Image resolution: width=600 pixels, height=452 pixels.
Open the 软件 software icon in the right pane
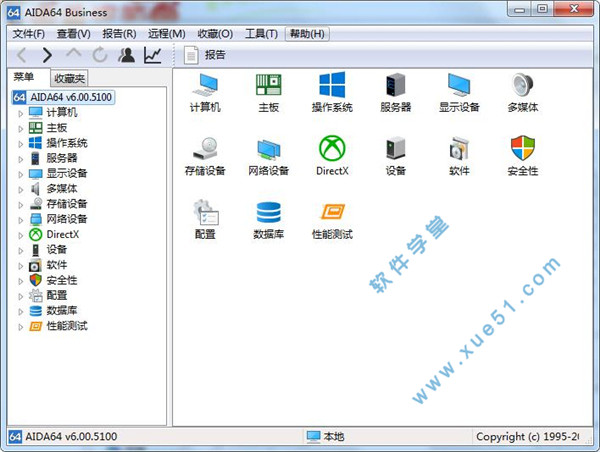point(459,156)
